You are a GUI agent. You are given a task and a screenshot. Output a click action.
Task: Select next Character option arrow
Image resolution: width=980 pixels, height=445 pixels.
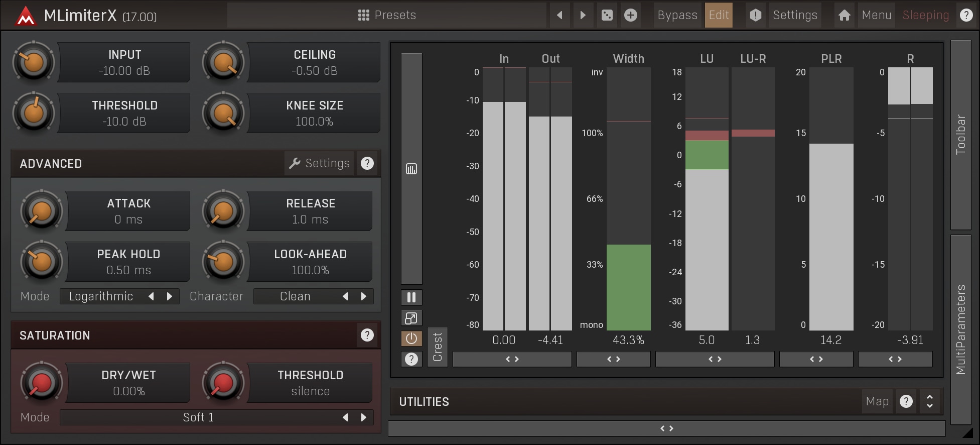coord(364,296)
